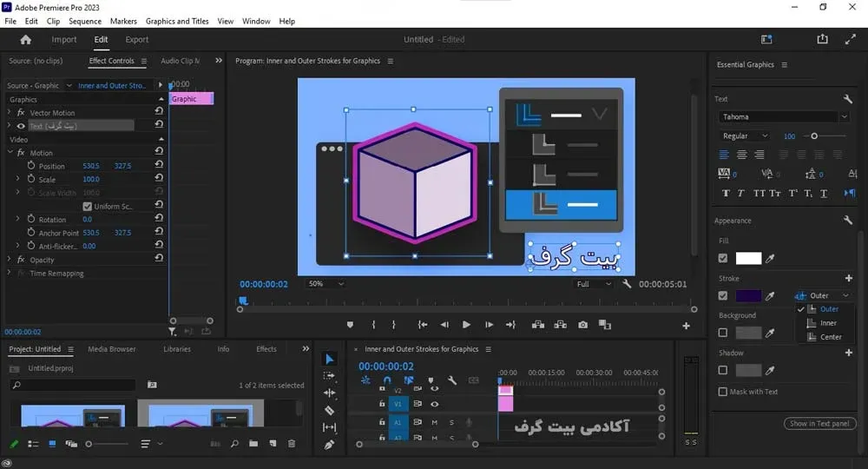Open workspaces icon in header bar

(x=766, y=39)
